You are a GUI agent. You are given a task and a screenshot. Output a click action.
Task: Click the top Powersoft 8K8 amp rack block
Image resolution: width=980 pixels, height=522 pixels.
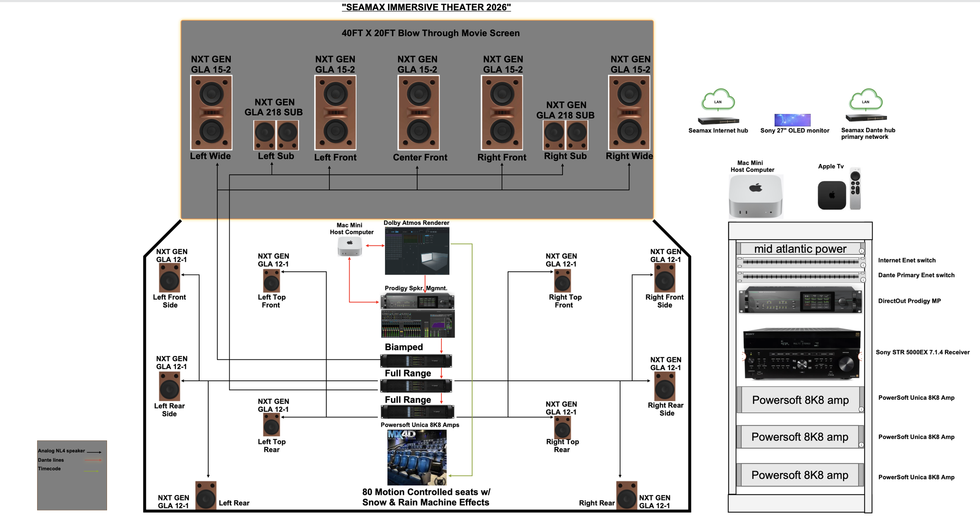pyautogui.click(x=800, y=400)
